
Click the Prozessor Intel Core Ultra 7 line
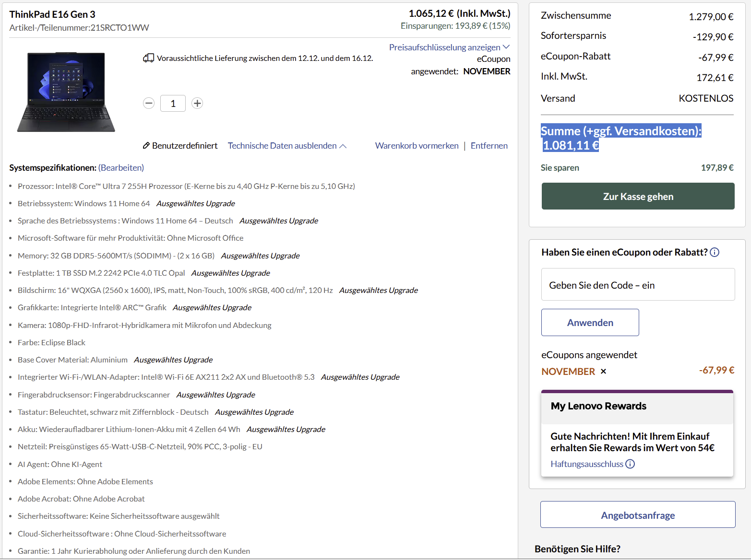[x=186, y=186]
